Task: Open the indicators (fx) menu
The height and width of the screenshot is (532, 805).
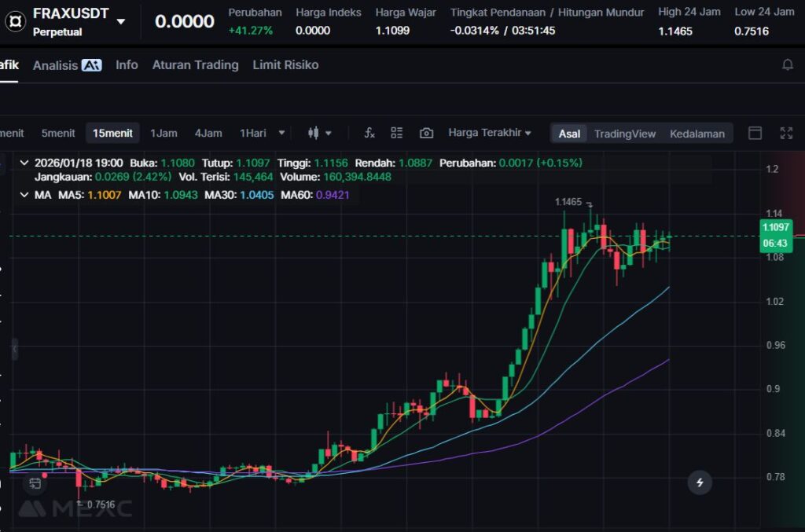Action: coord(369,134)
